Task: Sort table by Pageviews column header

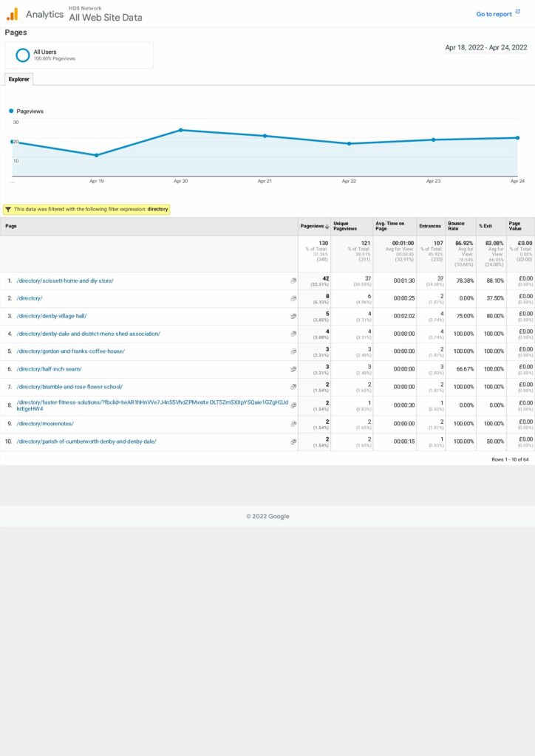Action: point(313,226)
